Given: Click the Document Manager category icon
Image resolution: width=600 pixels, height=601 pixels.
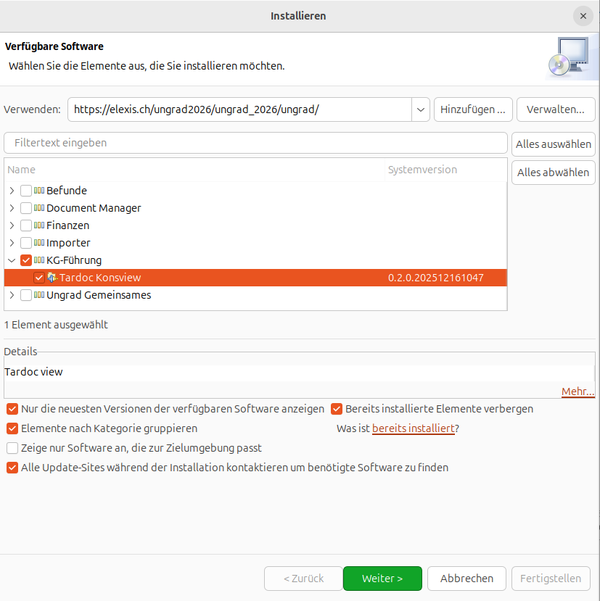Looking at the screenshot, I should click(x=39, y=208).
